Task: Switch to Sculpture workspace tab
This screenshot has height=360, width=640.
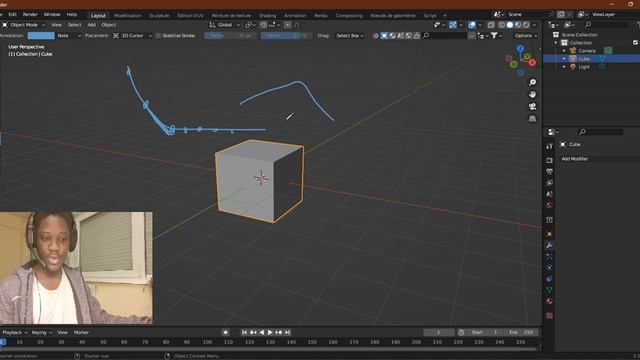Action: pyautogui.click(x=159, y=16)
